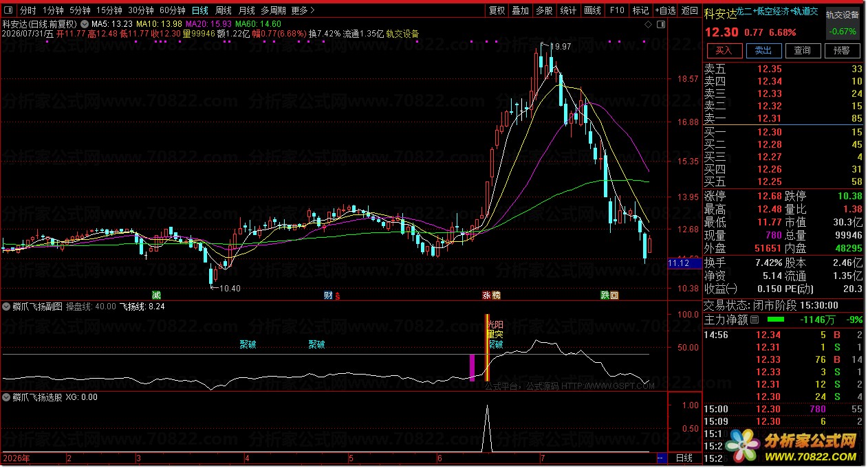Click the green 主力净额 bar indicator

click(775, 320)
